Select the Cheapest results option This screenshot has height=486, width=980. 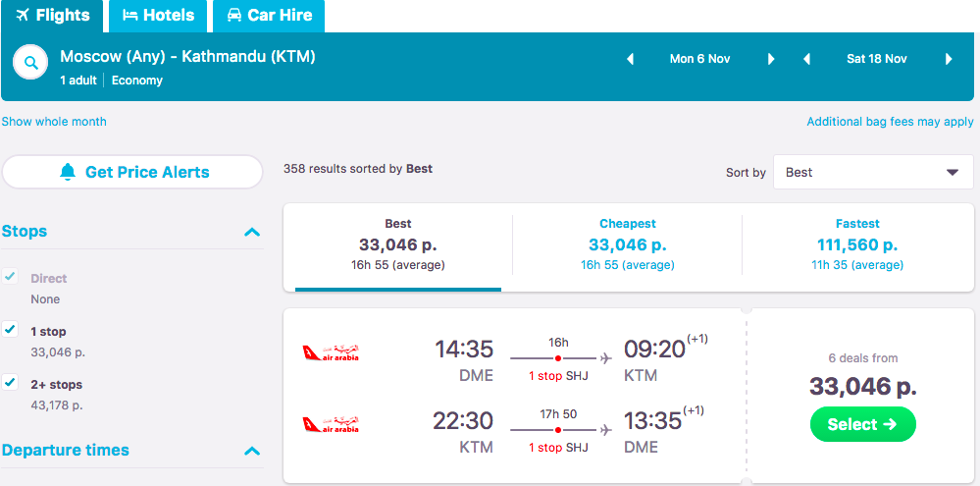tap(627, 244)
